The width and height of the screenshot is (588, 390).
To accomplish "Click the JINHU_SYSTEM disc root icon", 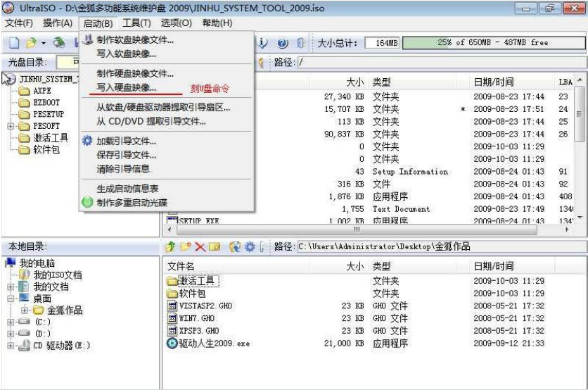I will 10,78.
